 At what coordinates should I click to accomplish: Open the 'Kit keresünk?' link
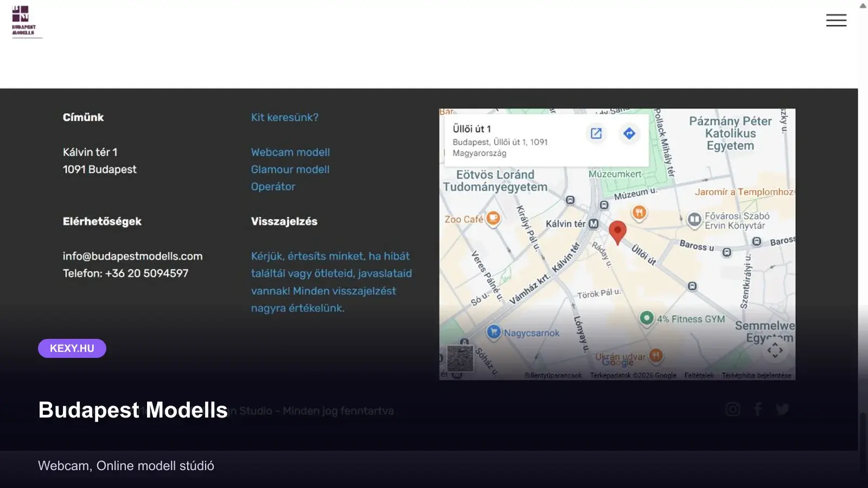285,117
